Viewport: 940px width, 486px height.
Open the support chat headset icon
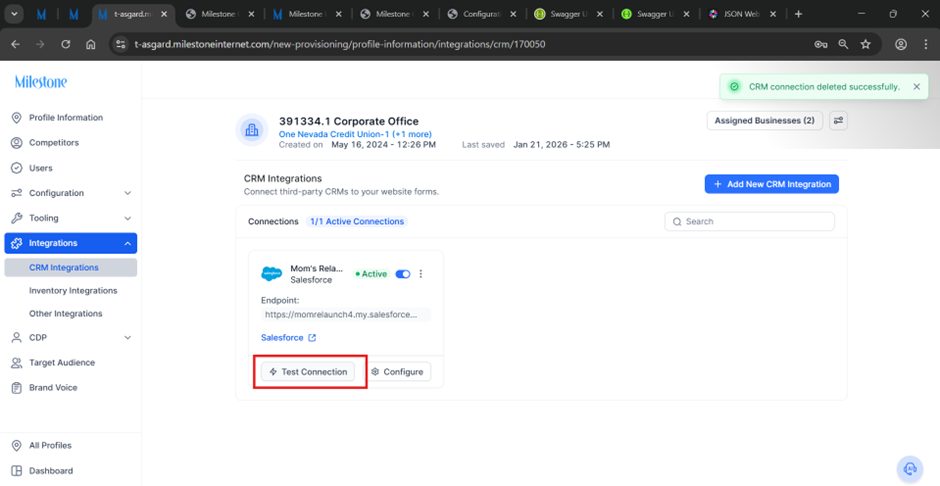910,468
